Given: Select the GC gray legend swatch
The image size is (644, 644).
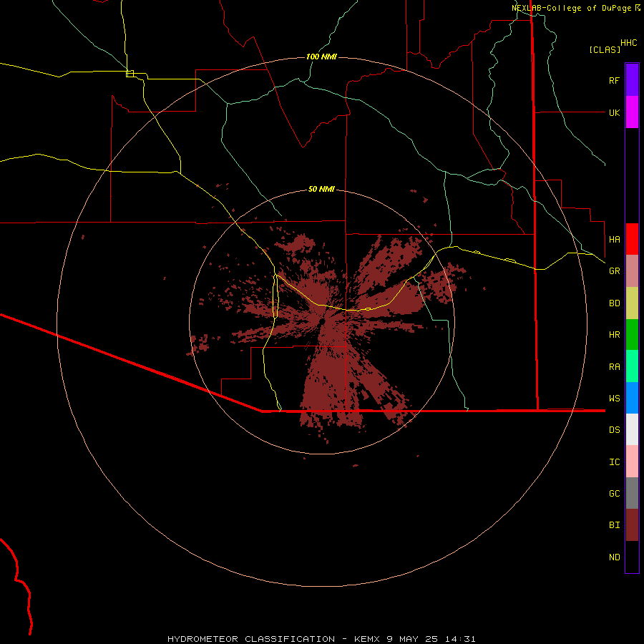Looking at the screenshot, I should 632,493.
